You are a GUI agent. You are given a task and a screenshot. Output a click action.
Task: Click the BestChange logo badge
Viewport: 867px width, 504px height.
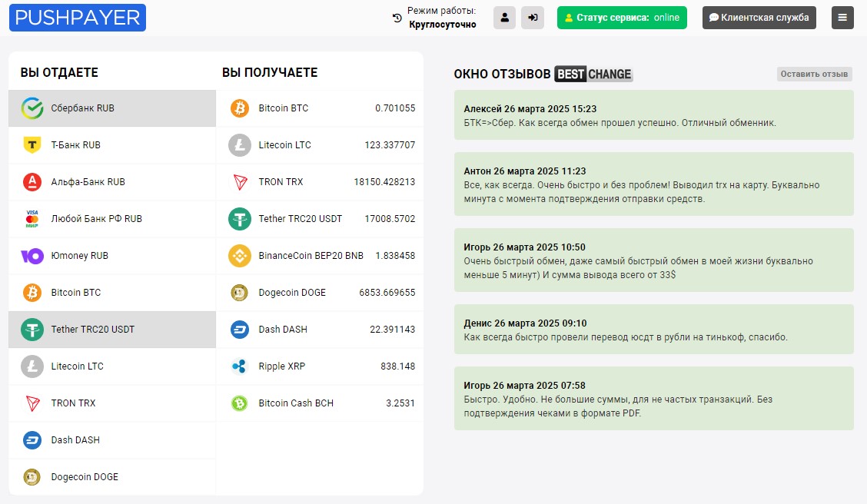click(x=593, y=74)
